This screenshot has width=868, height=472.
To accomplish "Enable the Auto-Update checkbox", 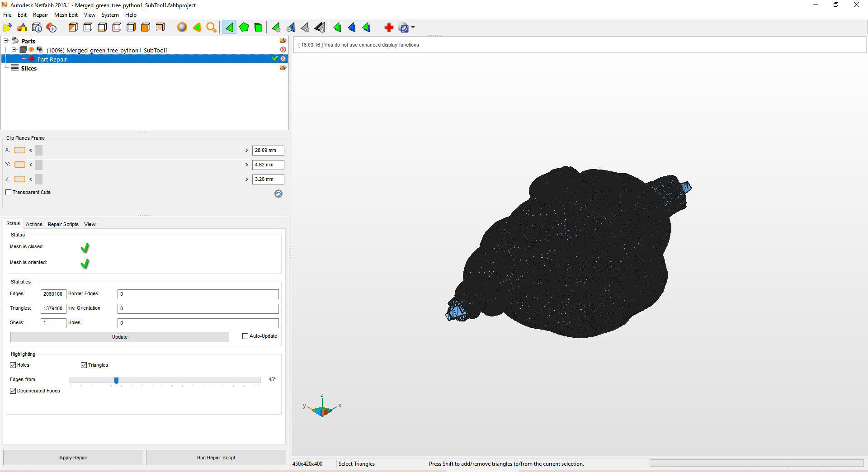I will [245, 336].
